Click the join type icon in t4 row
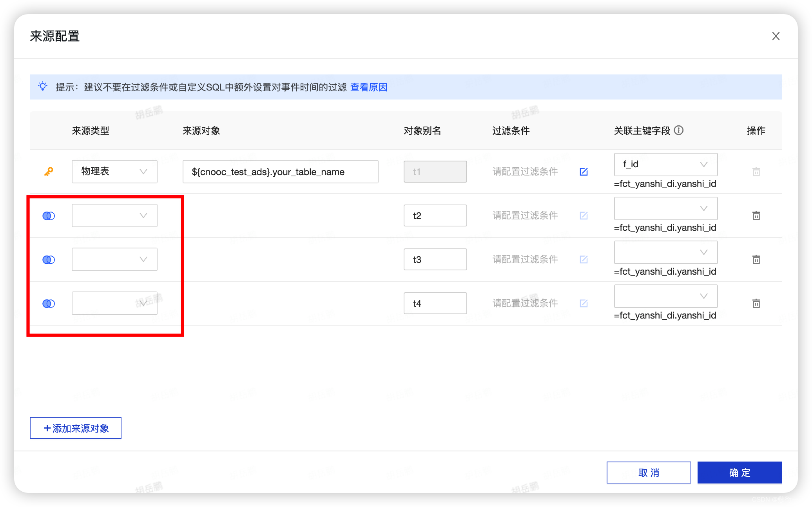Image resolution: width=812 pixels, height=507 pixels. [49, 304]
